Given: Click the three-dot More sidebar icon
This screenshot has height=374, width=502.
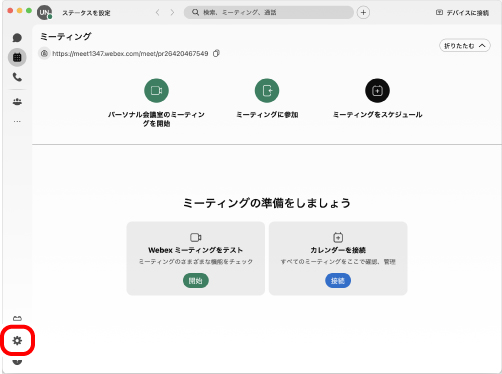Looking at the screenshot, I should click(17, 121).
